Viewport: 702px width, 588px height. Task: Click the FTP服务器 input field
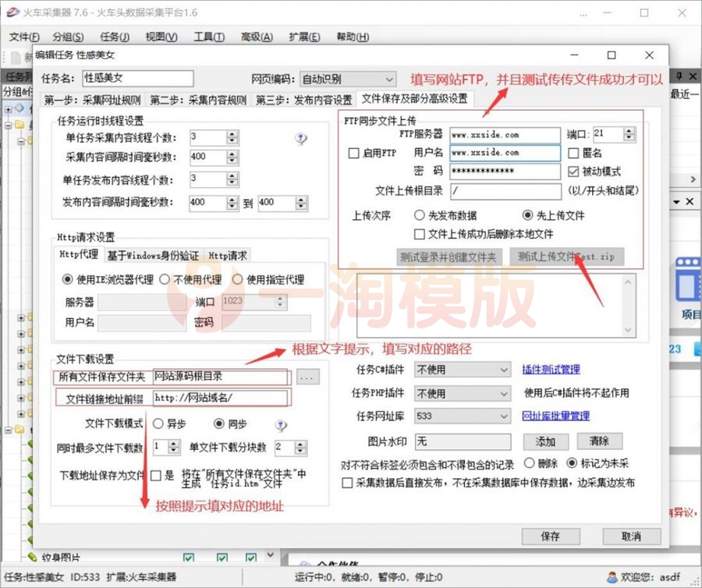tap(505, 135)
